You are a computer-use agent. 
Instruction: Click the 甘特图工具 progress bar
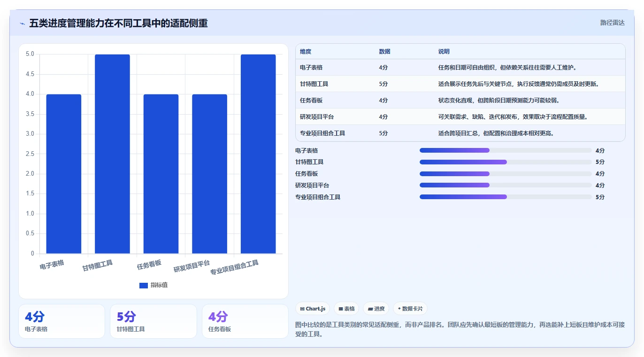[506, 162]
